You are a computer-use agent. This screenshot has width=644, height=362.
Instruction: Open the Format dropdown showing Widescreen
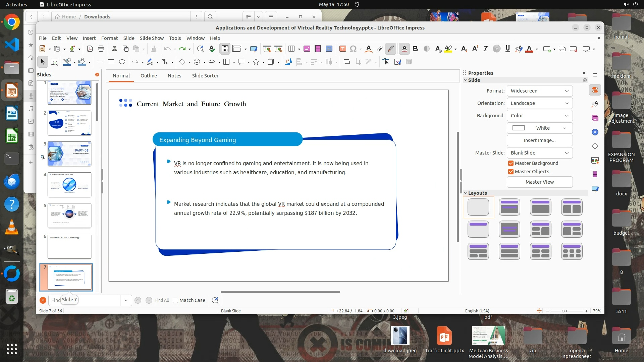pos(539,91)
